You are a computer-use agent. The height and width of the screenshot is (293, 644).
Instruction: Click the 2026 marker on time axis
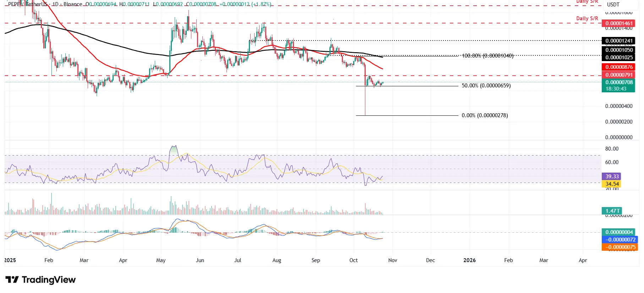pos(469,260)
